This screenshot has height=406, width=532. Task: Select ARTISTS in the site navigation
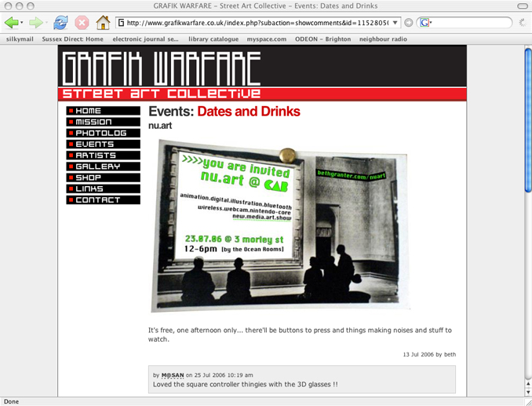point(103,155)
